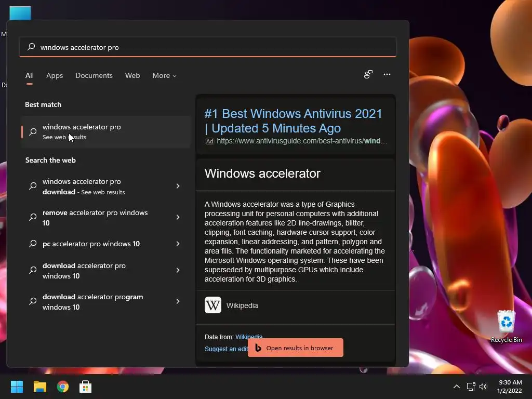
Task: Open Microsoft Store from the taskbar
Action: (86, 387)
